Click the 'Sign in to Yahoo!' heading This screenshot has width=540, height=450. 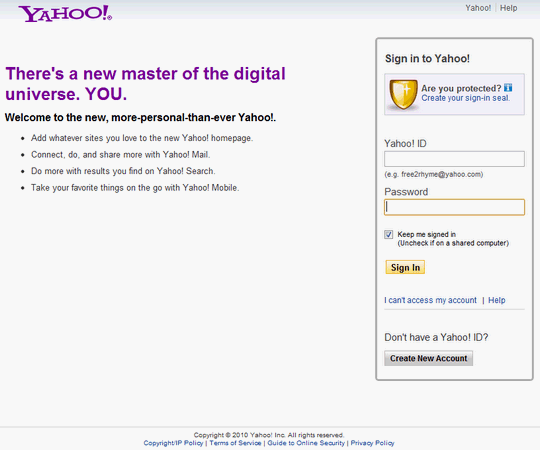(x=427, y=59)
